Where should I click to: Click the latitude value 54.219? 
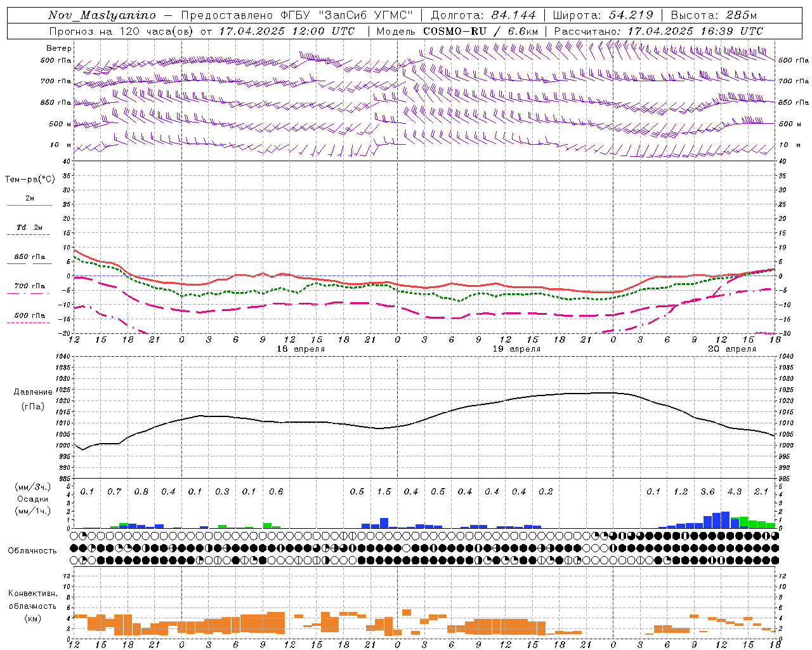631,15
